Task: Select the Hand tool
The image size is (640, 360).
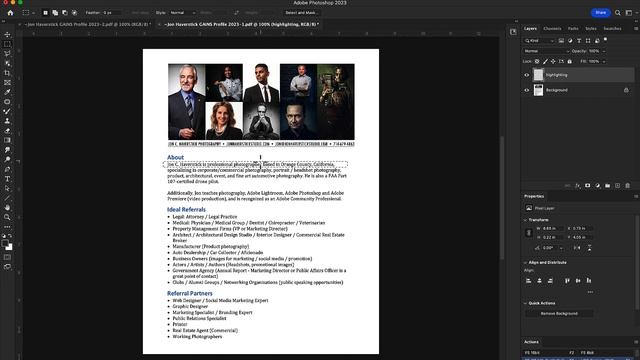Action: click(7, 207)
